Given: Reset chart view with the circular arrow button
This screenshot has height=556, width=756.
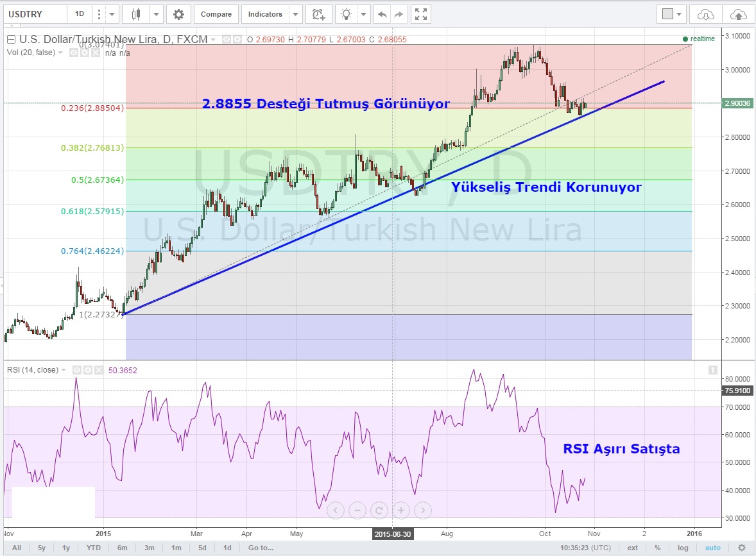Looking at the screenshot, I should pyautogui.click(x=379, y=510).
